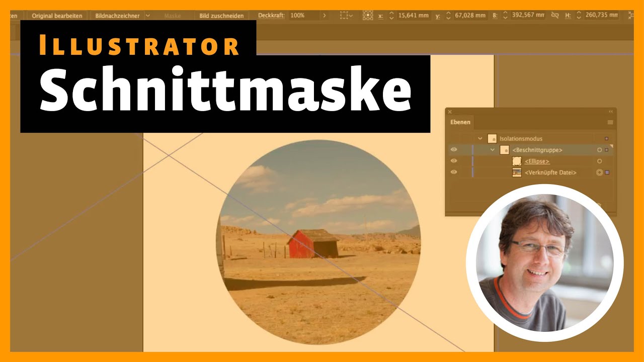Collapse the Beschnittgruppe chevron
The width and height of the screenshot is (644, 362).
coord(493,150)
